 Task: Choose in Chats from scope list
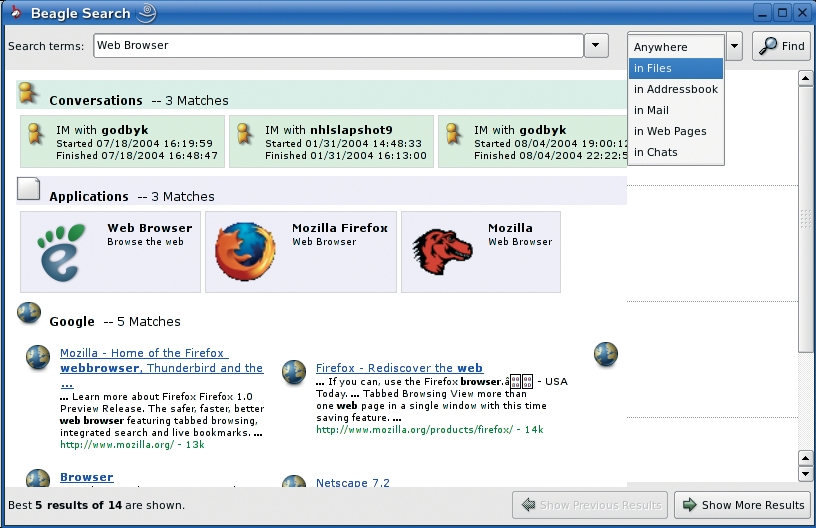[675, 152]
